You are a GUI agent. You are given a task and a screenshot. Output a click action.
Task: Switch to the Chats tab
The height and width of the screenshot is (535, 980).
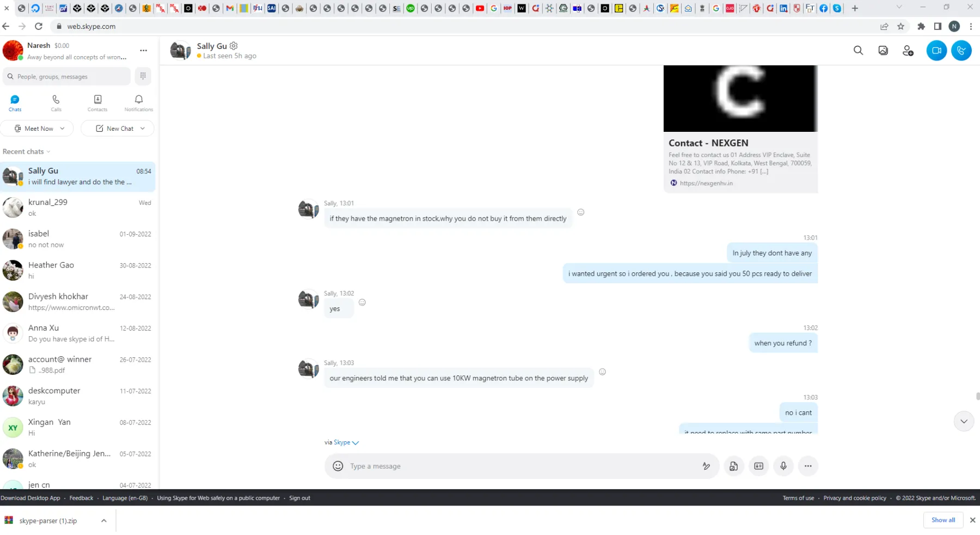pos(15,103)
